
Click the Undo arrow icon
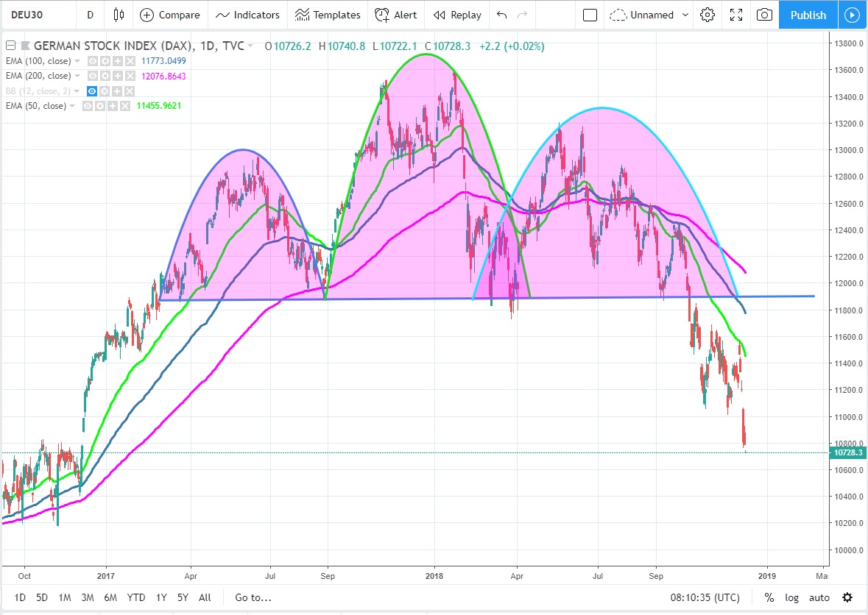[x=502, y=15]
